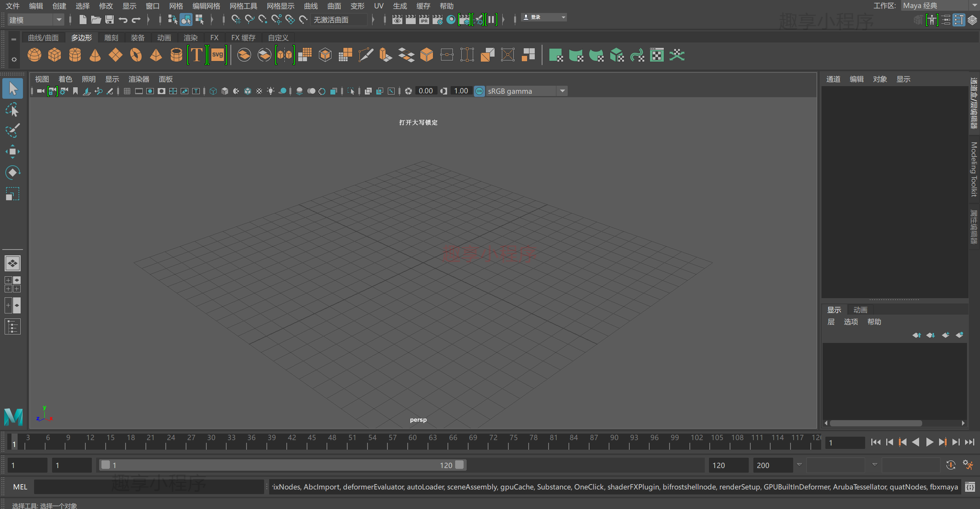This screenshot has width=980, height=509.
Task: Select the Select tool arrow
Action: (13, 88)
